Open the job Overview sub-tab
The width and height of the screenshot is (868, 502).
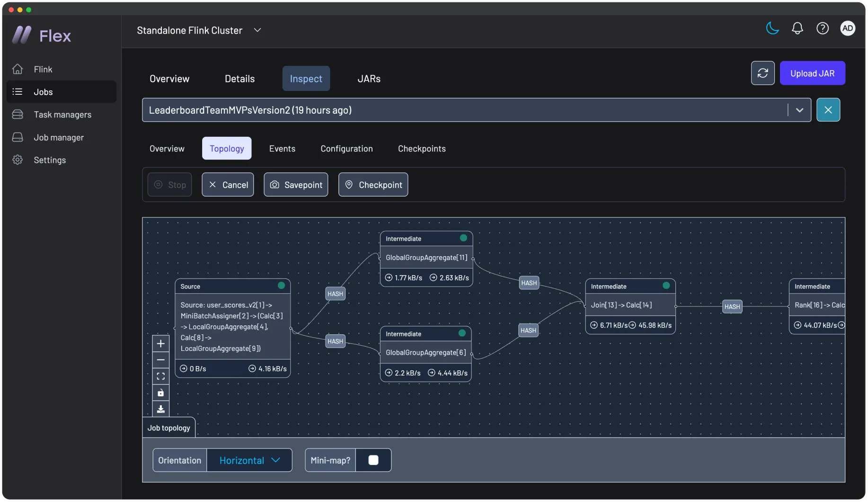(167, 148)
